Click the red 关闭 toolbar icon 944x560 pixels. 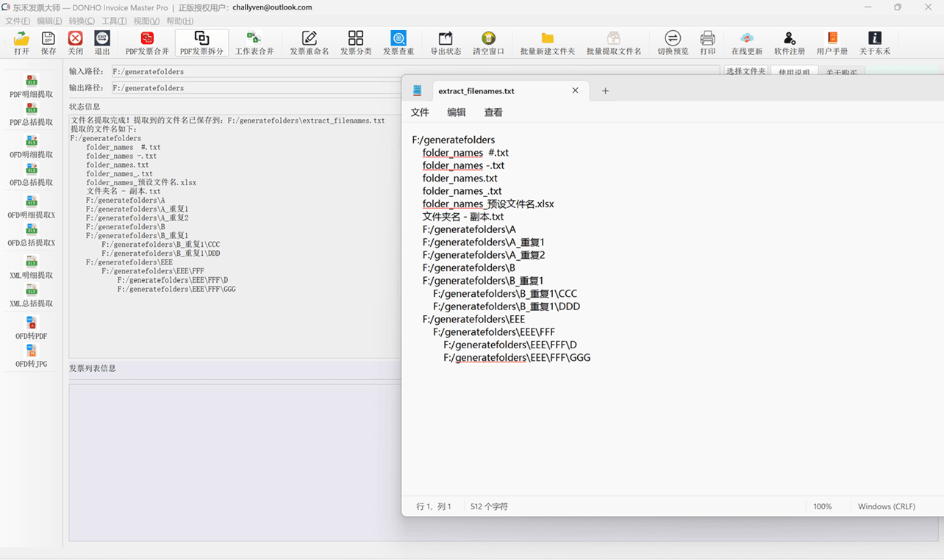point(75,43)
